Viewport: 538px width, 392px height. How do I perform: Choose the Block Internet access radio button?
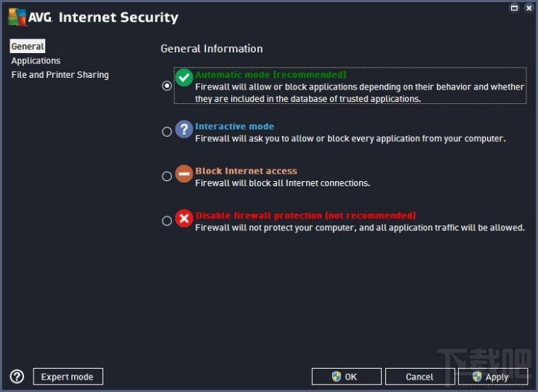coord(167,176)
